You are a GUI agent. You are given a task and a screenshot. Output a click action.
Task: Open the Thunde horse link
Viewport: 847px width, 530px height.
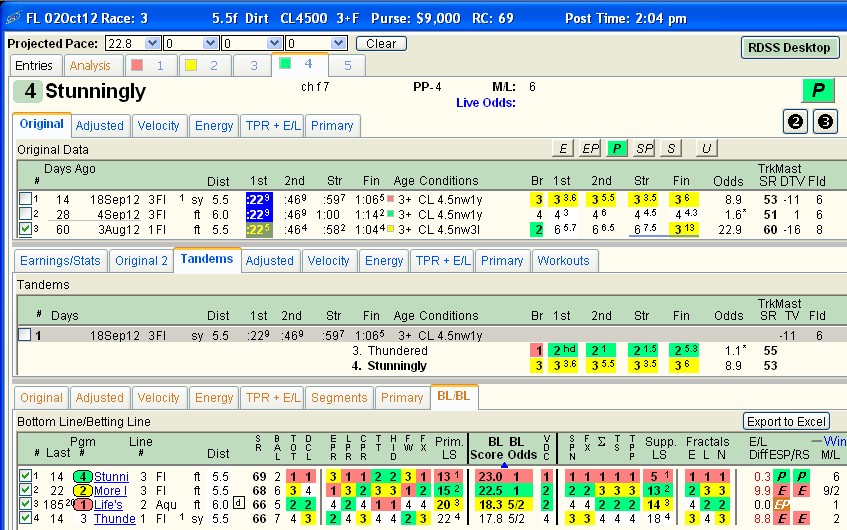click(x=115, y=519)
